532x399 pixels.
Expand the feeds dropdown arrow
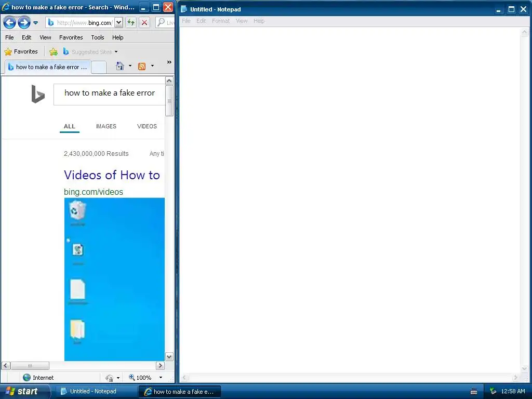(152, 66)
